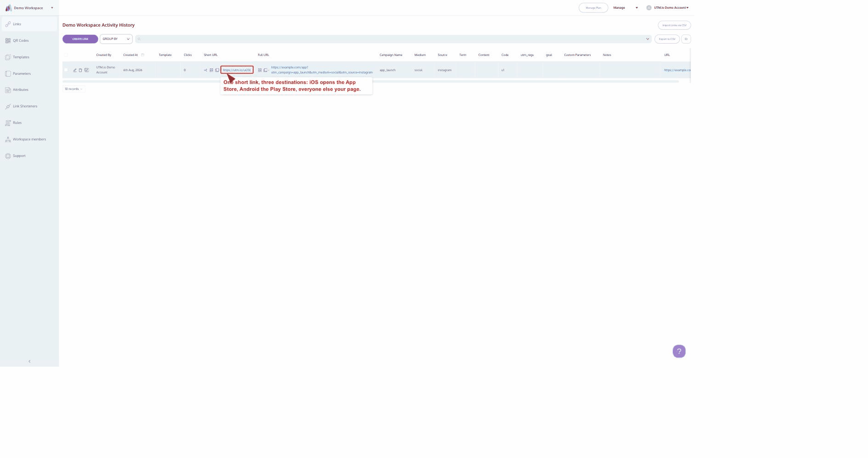The width and height of the screenshot is (868, 458).
Task: Open Parameters in the sidebar
Action: point(29,73)
